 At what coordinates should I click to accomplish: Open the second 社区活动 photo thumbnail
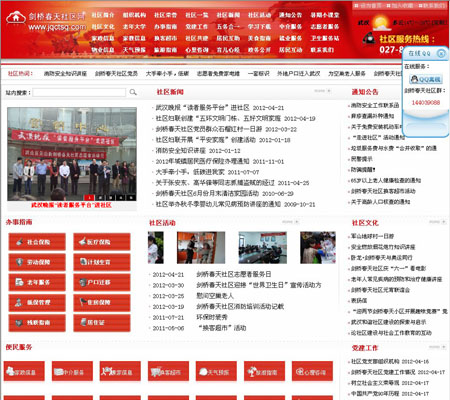[x=201, y=248]
